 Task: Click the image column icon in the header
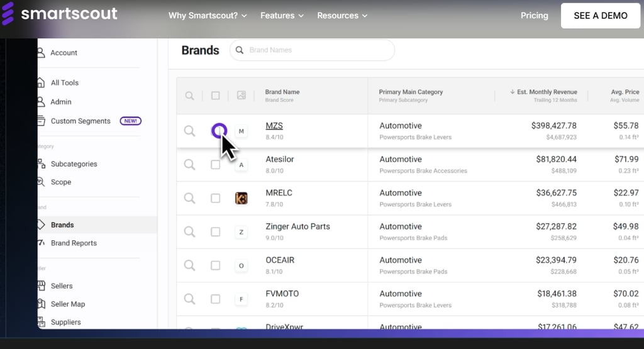click(x=241, y=95)
